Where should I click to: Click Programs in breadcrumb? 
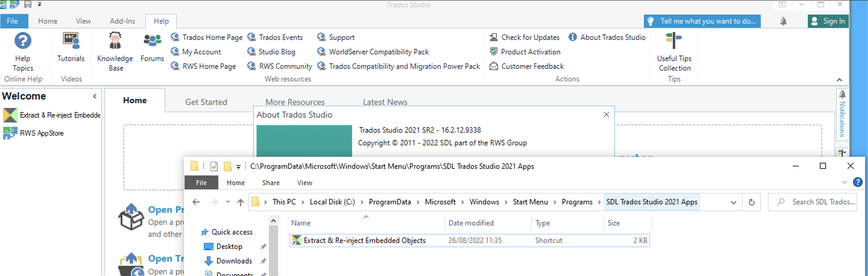pyautogui.click(x=577, y=202)
